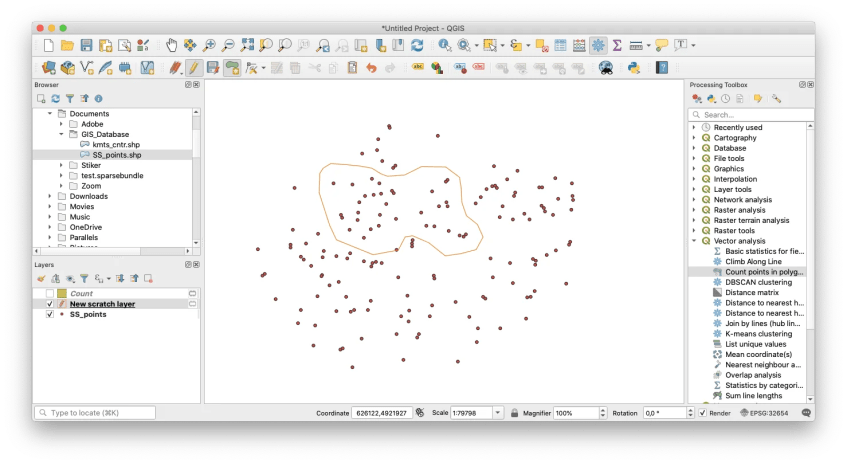847x463 pixels.
Task: Click the Show Map Tips speech bubble
Action: click(x=661, y=45)
